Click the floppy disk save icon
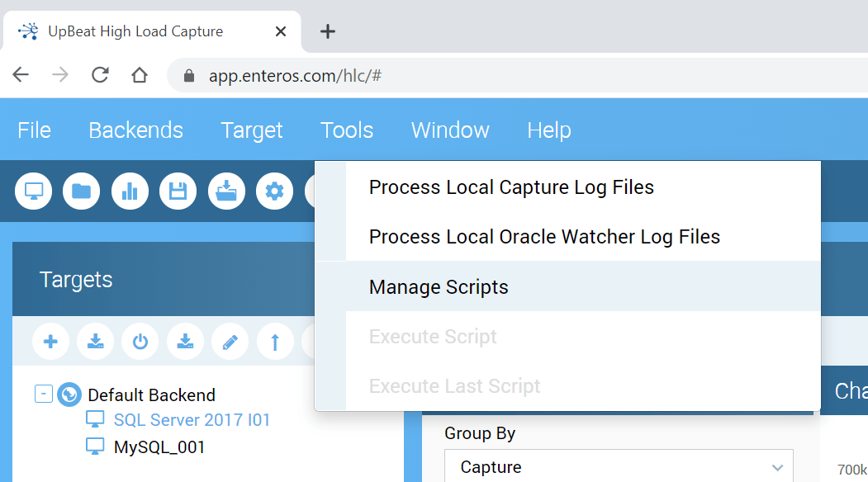Image resolution: width=868 pixels, height=482 pixels. click(178, 191)
